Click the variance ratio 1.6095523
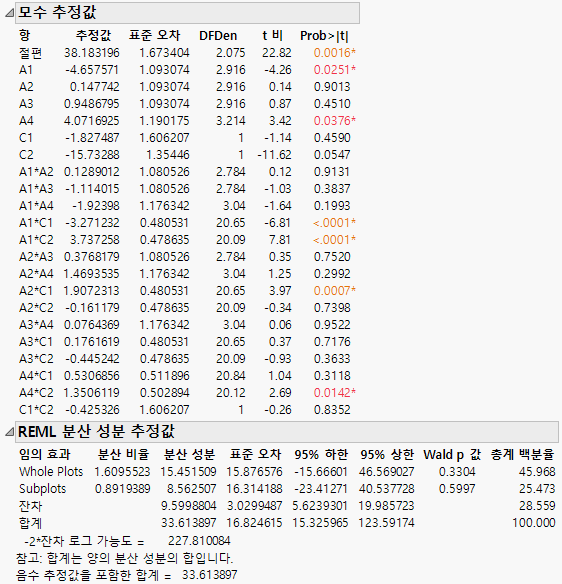The height and width of the screenshot is (584, 562). [122, 472]
